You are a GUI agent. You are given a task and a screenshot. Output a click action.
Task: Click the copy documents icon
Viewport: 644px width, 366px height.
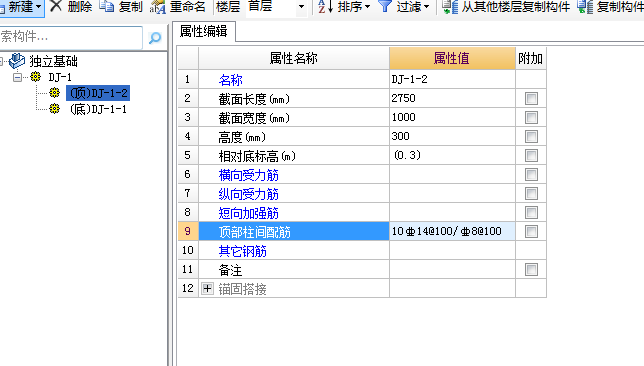(x=107, y=6)
